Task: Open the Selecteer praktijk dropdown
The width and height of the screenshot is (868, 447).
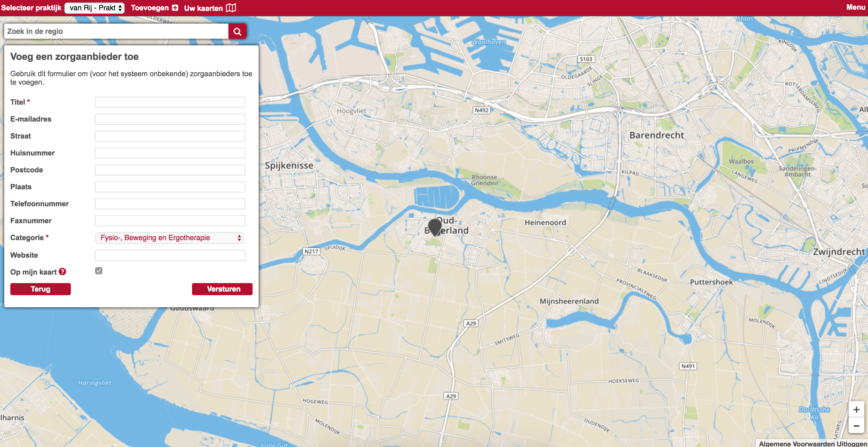Action: tap(95, 8)
